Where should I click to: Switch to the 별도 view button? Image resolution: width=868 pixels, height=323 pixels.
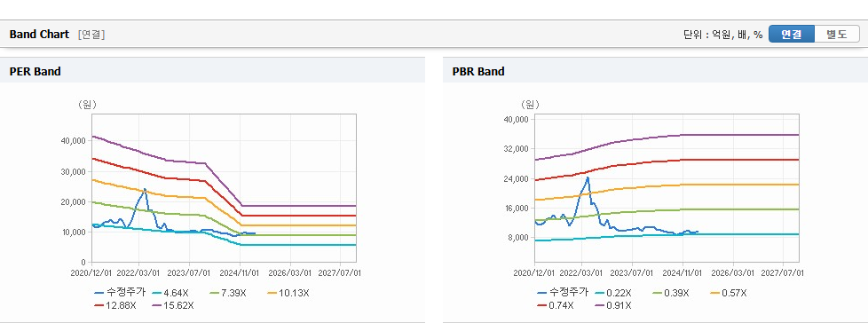[837, 35]
